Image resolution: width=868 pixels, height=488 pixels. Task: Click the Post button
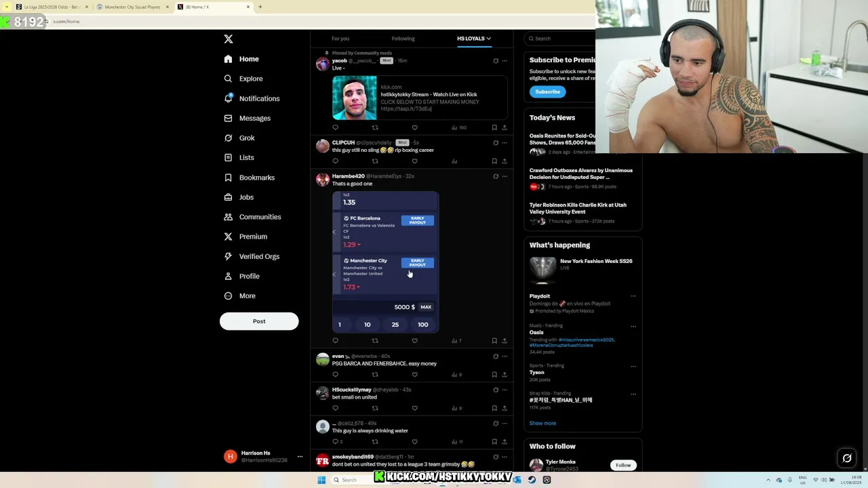pos(259,321)
